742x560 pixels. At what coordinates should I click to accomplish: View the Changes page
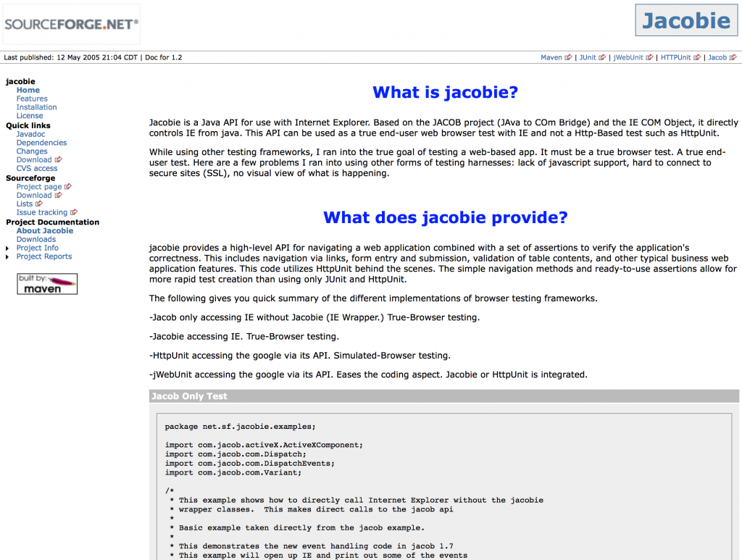pos(32,151)
